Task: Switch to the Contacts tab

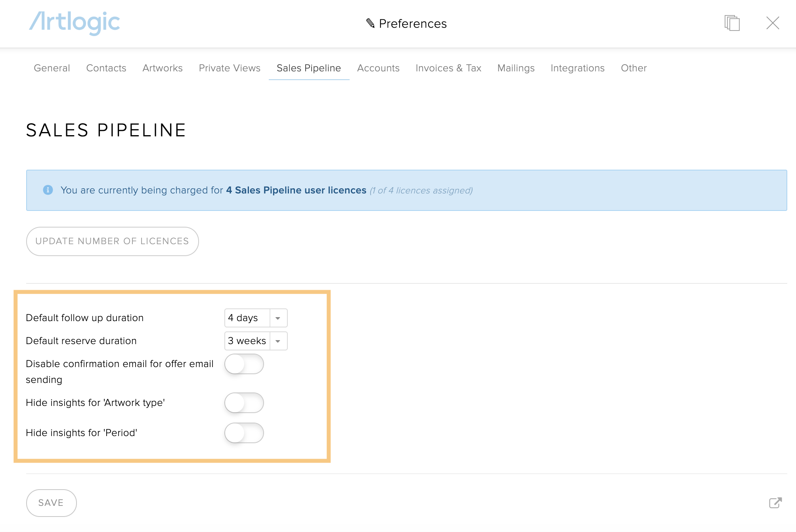Action: (106, 68)
